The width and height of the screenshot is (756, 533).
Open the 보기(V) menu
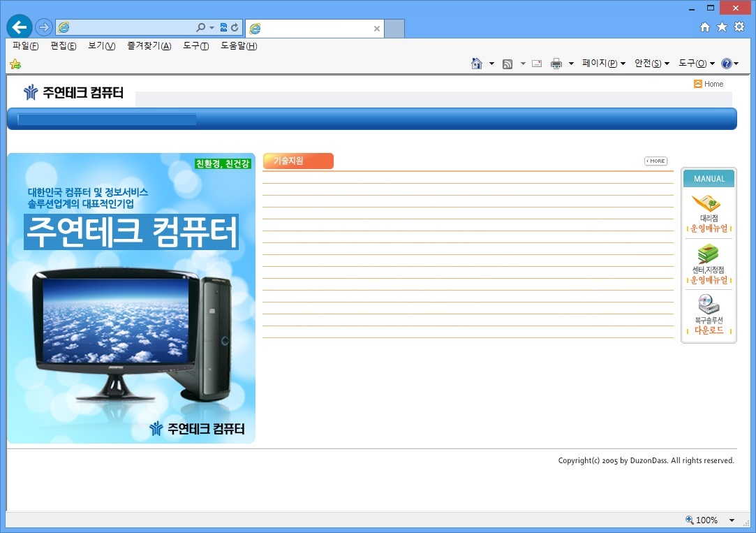pyautogui.click(x=102, y=46)
